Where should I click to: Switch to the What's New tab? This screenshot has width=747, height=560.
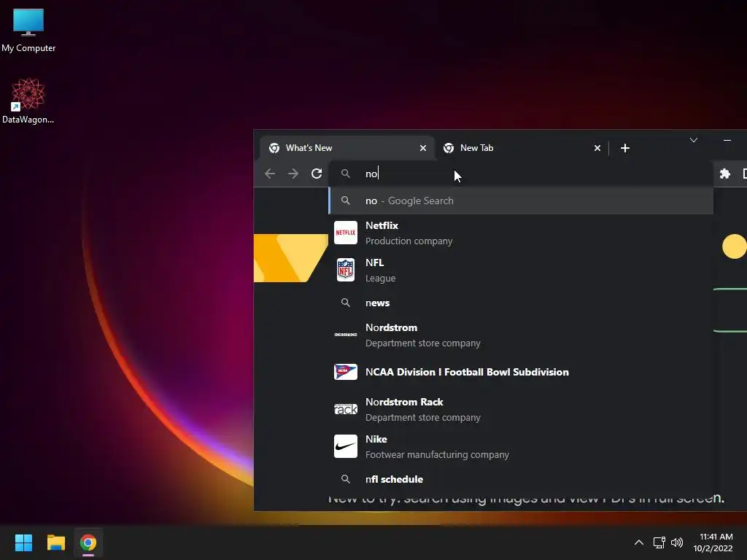click(347, 148)
